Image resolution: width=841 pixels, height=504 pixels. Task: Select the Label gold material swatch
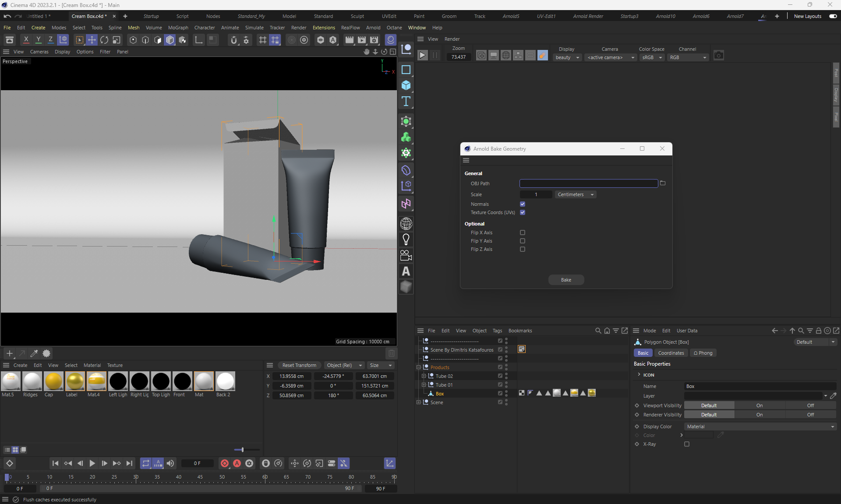pyautogui.click(x=75, y=381)
